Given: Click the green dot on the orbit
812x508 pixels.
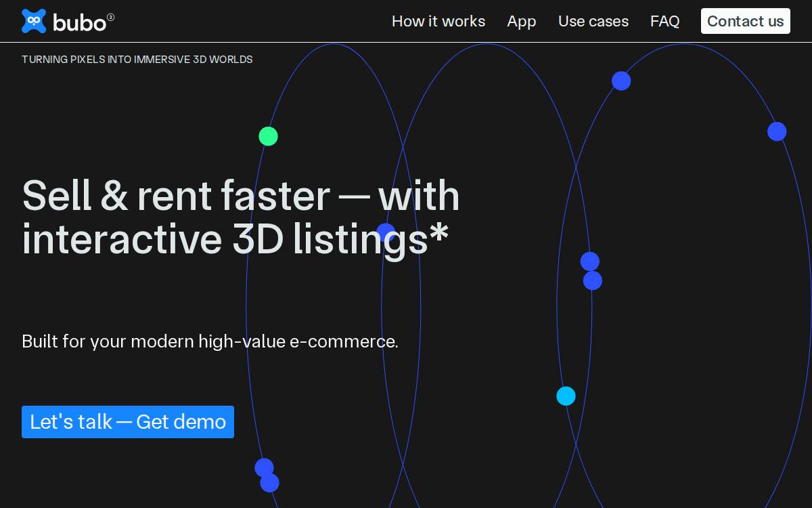Looking at the screenshot, I should coord(268,136).
